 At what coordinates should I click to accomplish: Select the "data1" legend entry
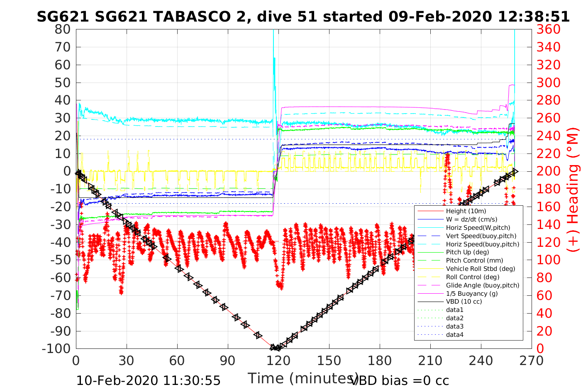tap(454, 310)
